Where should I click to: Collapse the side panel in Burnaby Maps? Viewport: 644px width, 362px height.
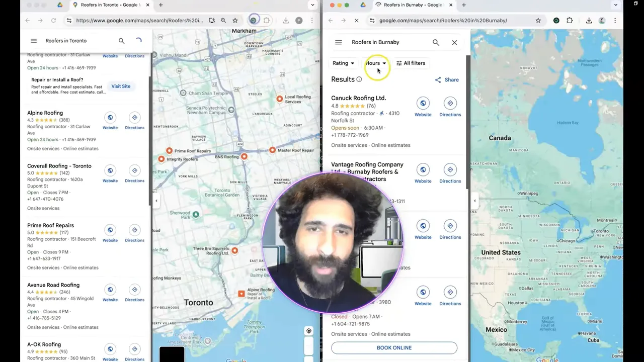click(474, 201)
